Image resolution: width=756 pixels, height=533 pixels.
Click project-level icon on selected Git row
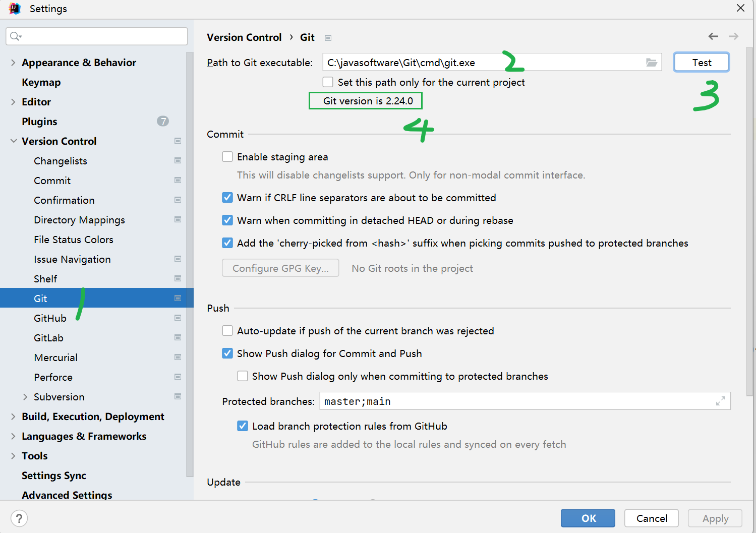pos(178,298)
